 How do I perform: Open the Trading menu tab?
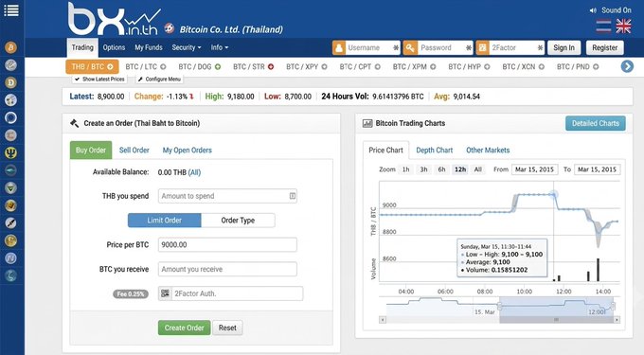(82, 47)
